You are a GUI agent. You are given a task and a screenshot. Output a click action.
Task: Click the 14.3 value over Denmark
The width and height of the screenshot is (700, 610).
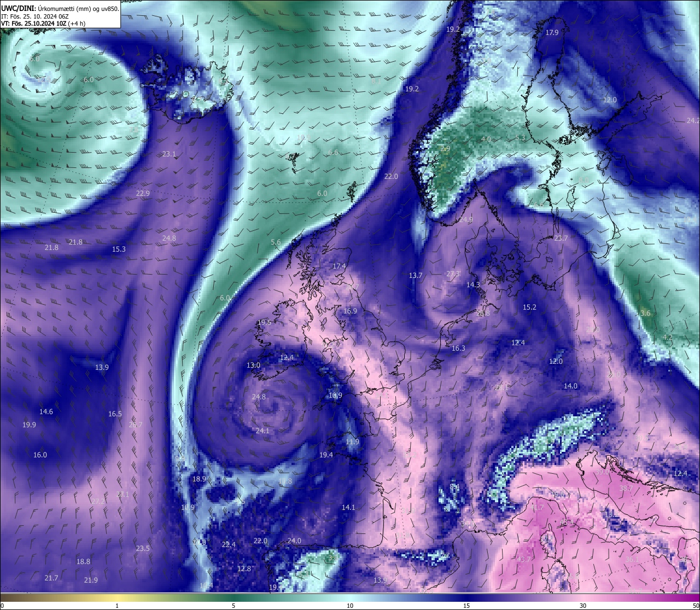[x=473, y=284]
